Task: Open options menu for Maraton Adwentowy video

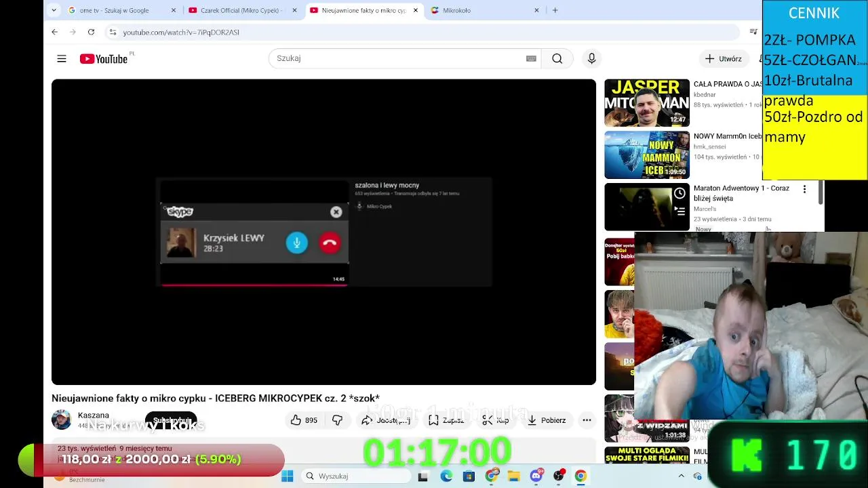Action: (804, 189)
